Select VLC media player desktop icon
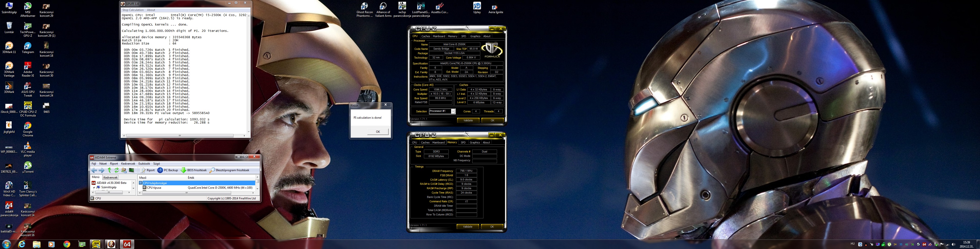The image size is (980, 249). 28,149
